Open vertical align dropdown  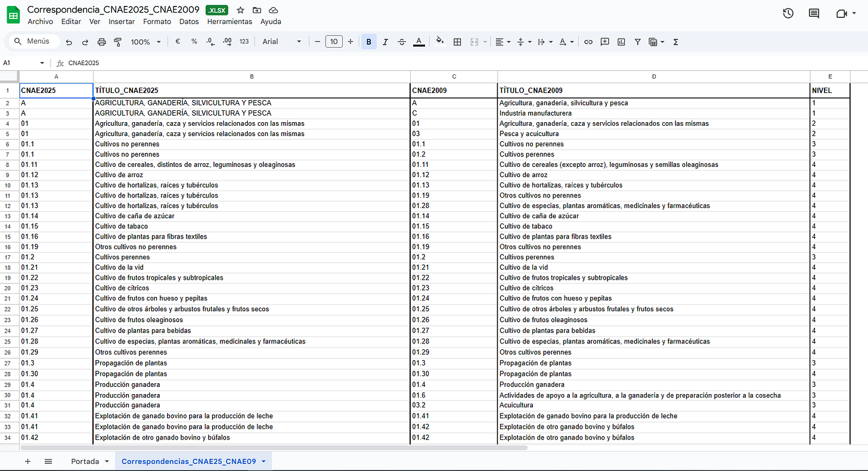click(523, 42)
